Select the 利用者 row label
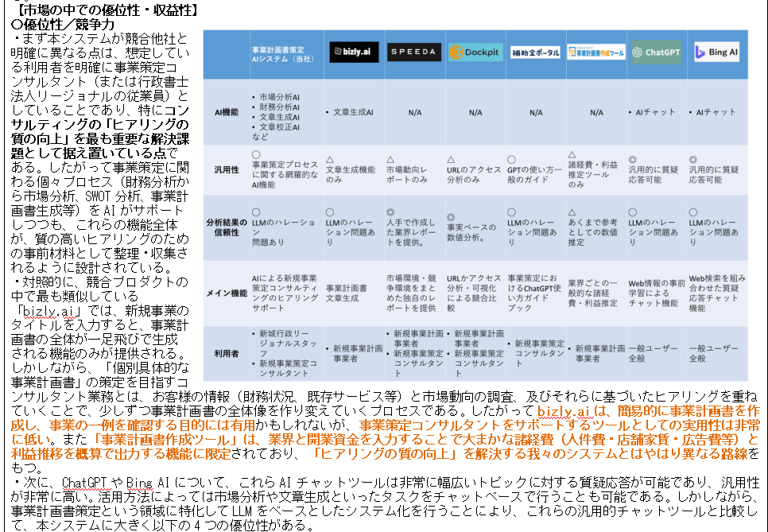 [225, 353]
